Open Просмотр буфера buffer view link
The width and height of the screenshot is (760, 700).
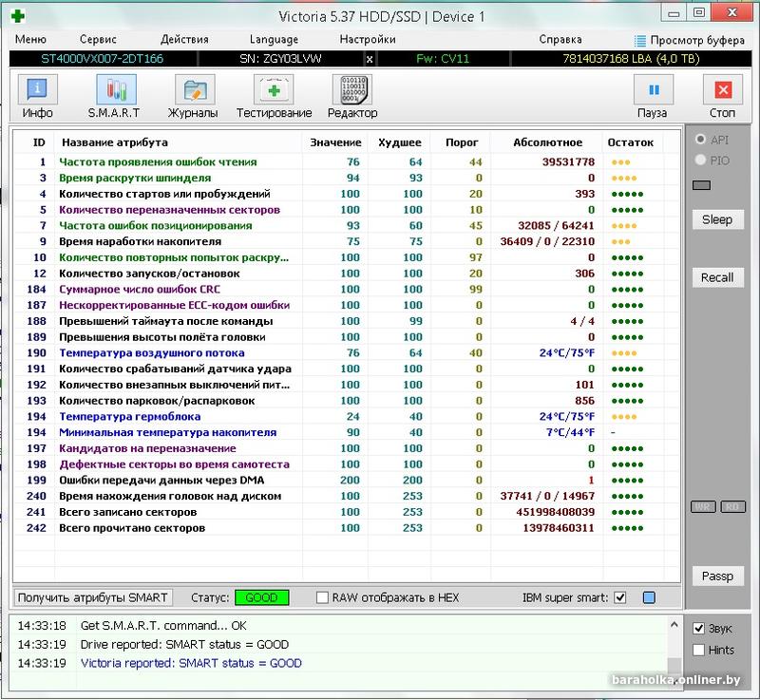point(697,40)
